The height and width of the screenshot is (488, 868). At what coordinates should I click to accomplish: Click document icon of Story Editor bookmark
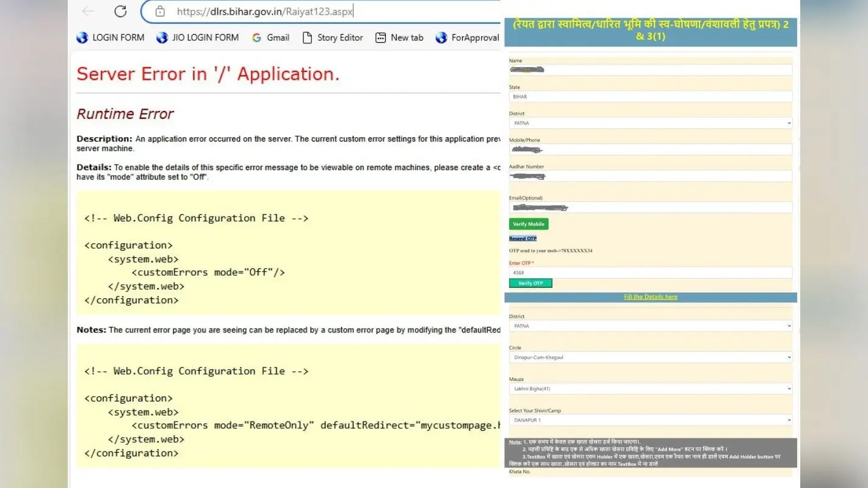308,38
